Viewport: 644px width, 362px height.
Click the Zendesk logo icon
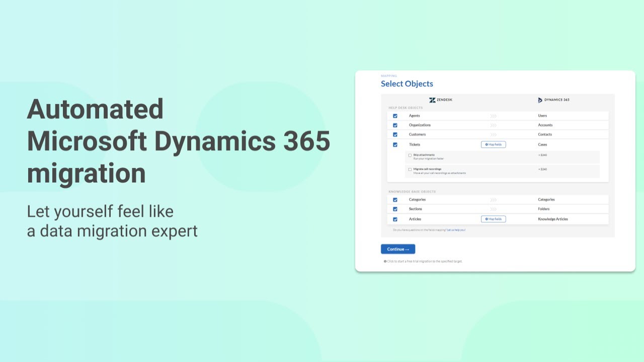click(432, 100)
